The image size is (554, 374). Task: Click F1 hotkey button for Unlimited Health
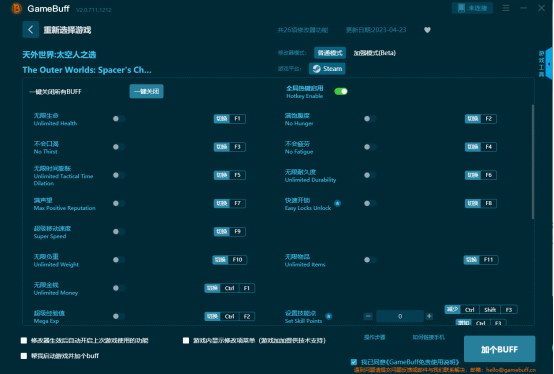pos(230,119)
